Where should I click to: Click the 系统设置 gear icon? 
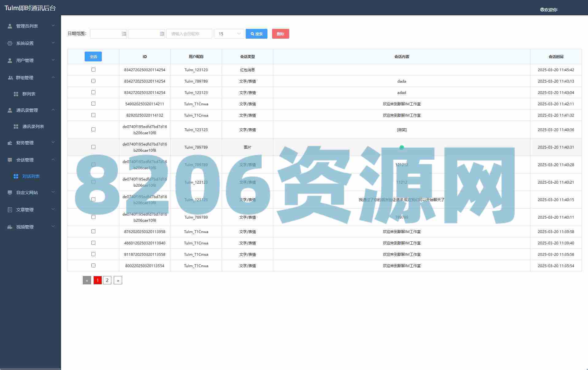click(x=10, y=43)
